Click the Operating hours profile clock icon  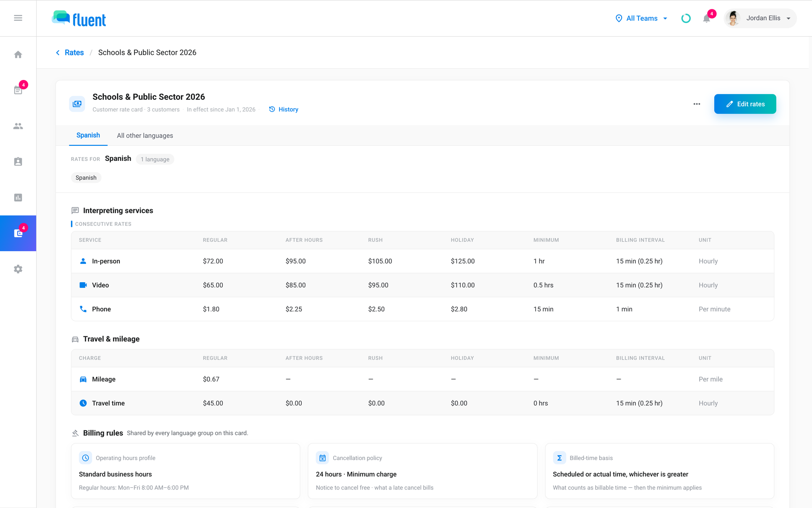click(x=86, y=458)
